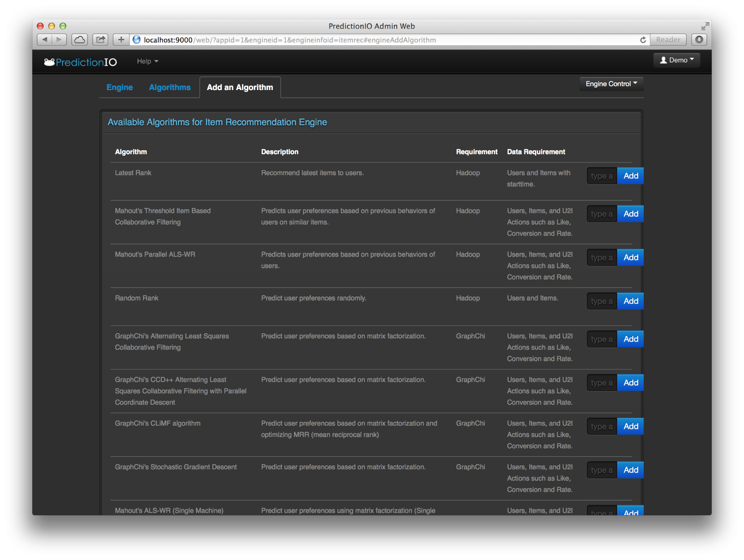
Task: Click 'Predict user preferences randomly.' description
Action: pos(313,298)
